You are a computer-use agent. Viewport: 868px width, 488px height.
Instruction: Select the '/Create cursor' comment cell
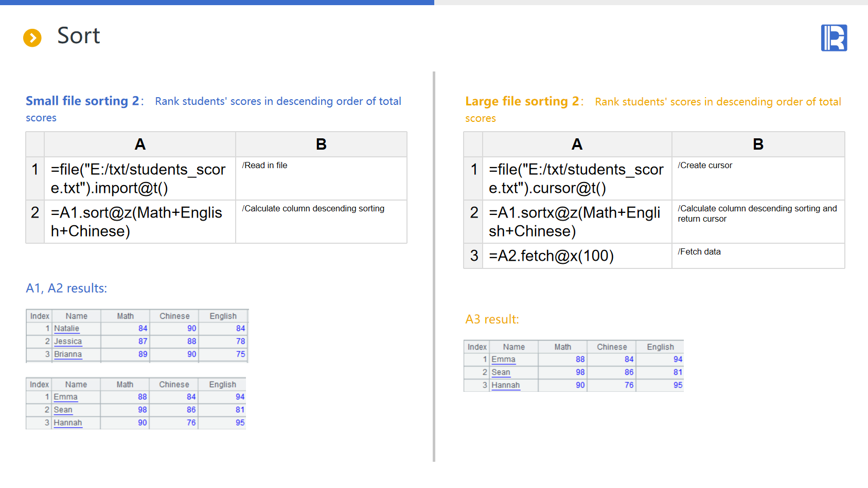click(x=757, y=178)
